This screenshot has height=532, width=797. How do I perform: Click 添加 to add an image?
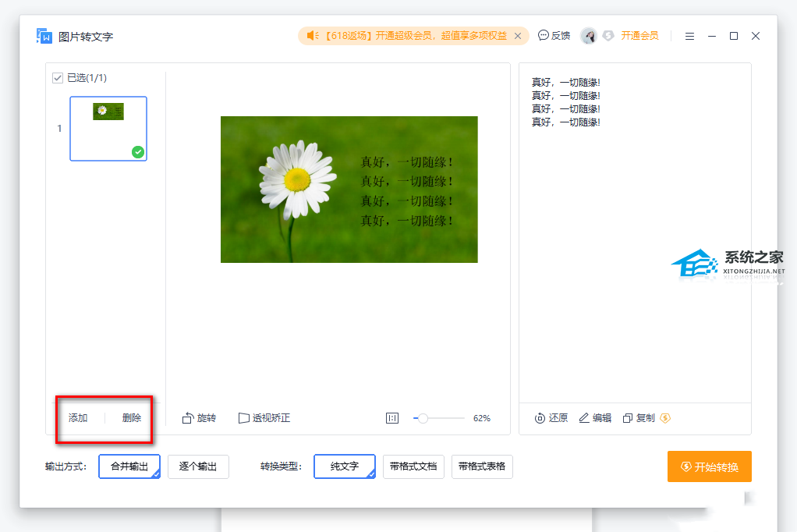click(x=78, y=417)
